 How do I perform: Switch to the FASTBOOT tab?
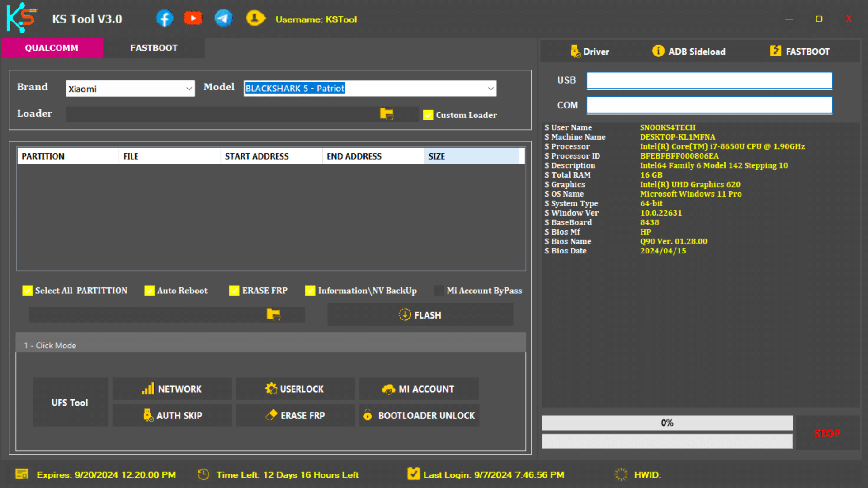(154, 48)
